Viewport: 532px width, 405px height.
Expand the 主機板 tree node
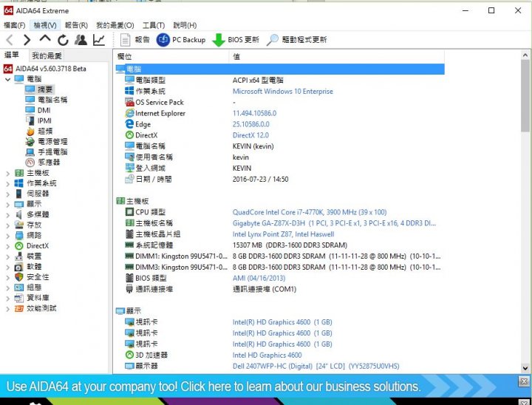[7, 174]
